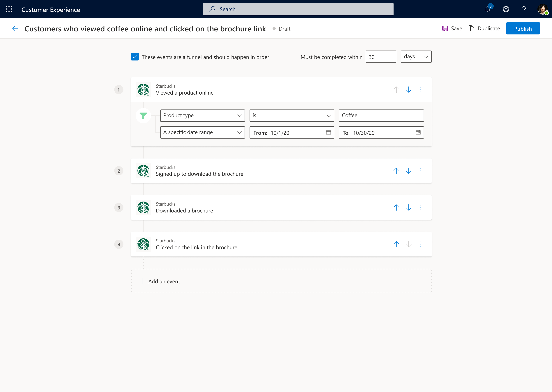Expand 'A specific date range' dropdown
The image size is (552, 392).
202,132
